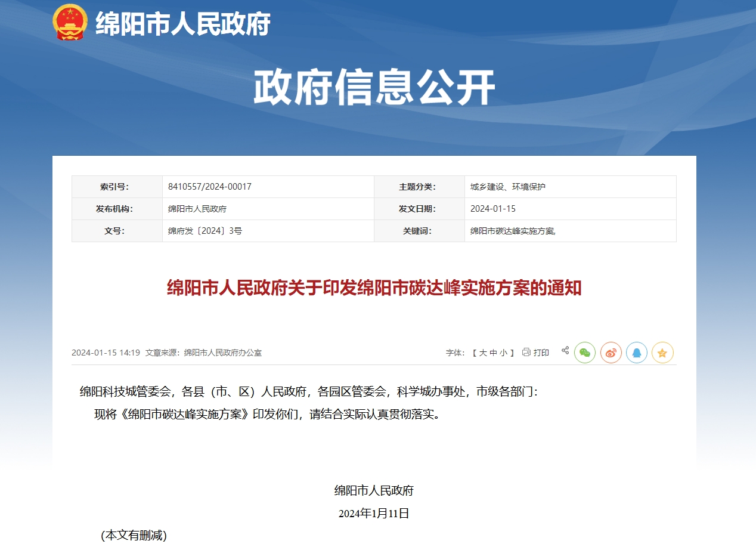Click the national emblem logo
This screenshot has height=550, width=756.
pyautogui.click(x=70, y=21)
